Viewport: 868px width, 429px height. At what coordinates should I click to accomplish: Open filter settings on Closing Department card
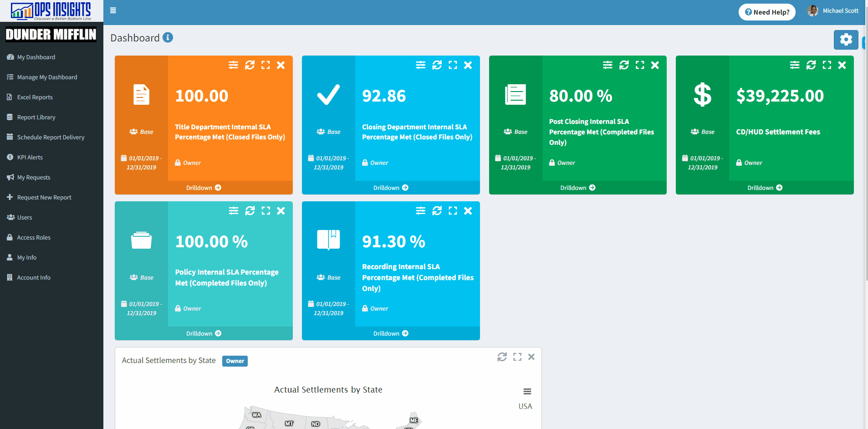coord(420,65)
